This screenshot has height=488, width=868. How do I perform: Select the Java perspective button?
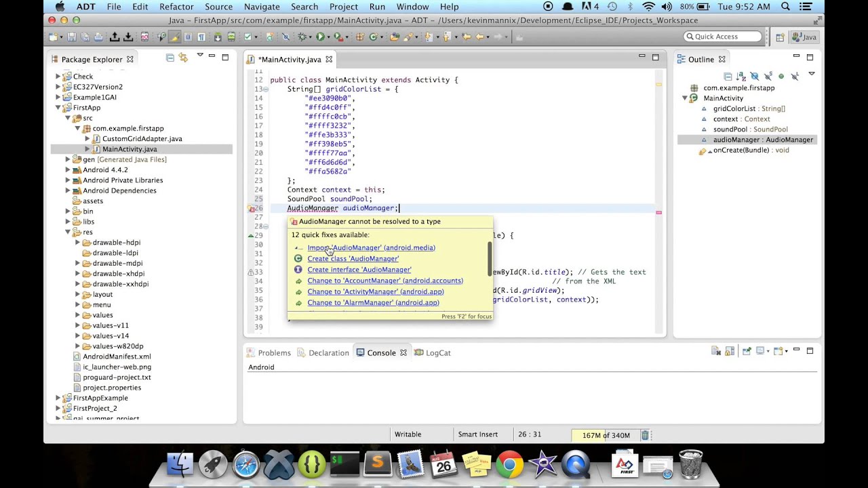click(x=804, y=37)
